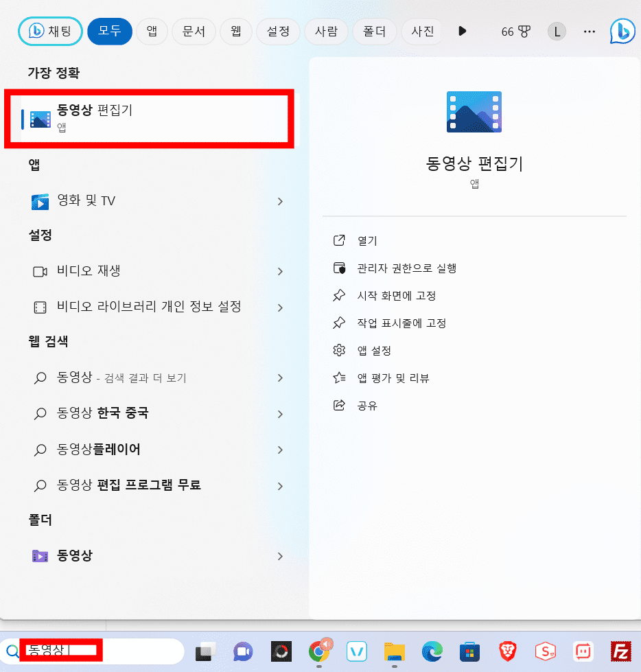Click the 앱 설정 gear icon
This screenshot has height=672, width=641.
tap(339, 350)
